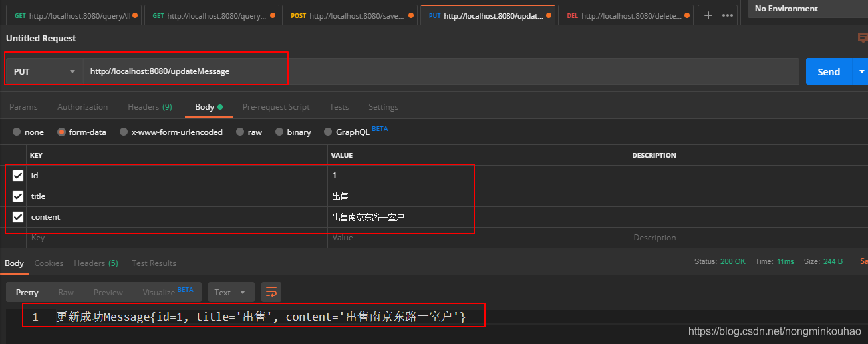The width and height of the screenshot is (868, 344).
Task: Click the empty Description placeholder field
Action: click(x=747, y=238)
